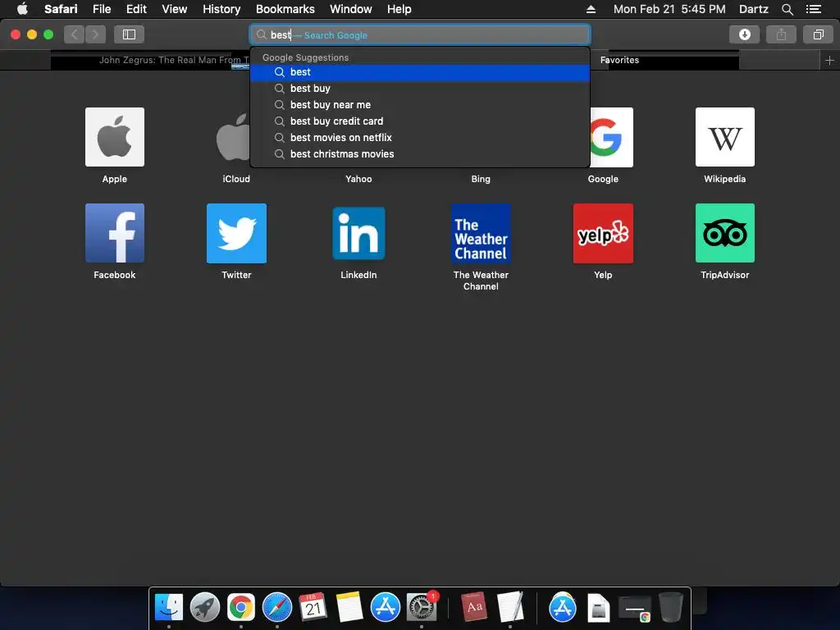Open Finder from the Dock
Viewport: 840px width, 630px height.
coord(169,608)
